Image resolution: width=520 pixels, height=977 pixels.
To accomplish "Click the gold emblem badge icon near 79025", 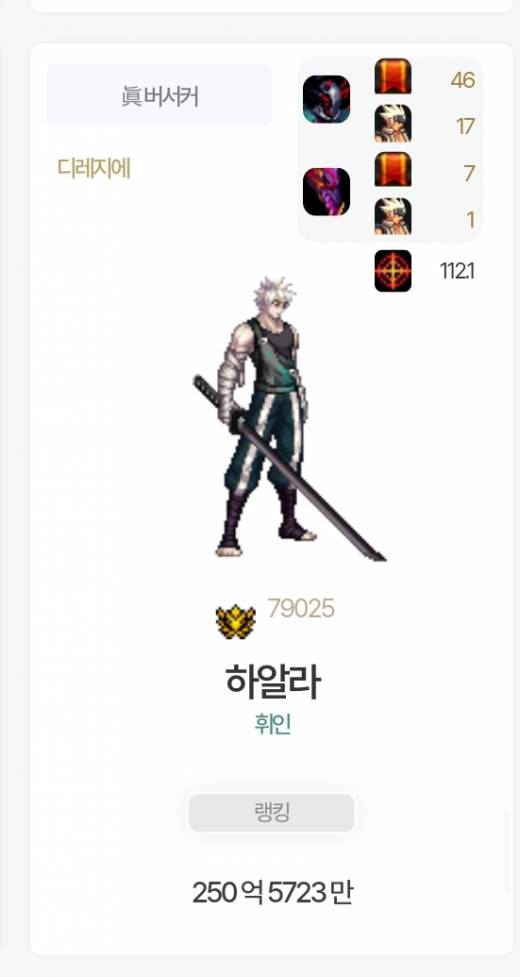I will [235, 621].
